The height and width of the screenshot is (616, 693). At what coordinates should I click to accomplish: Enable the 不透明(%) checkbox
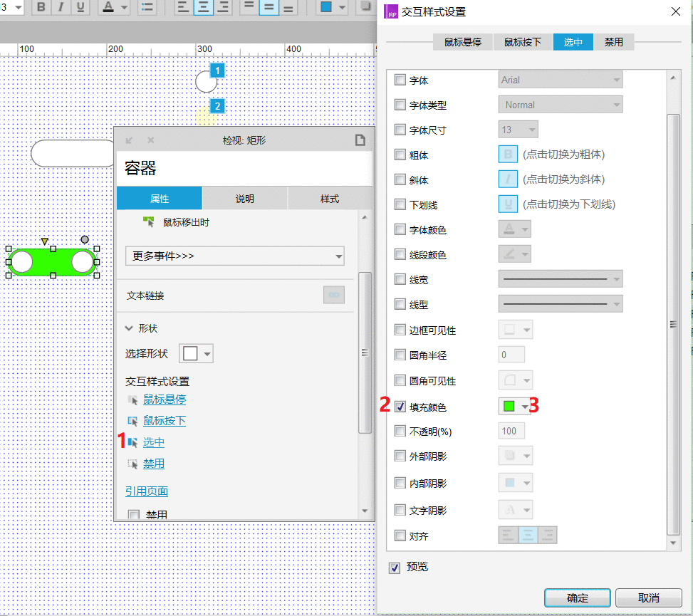[x=400, y=431]
